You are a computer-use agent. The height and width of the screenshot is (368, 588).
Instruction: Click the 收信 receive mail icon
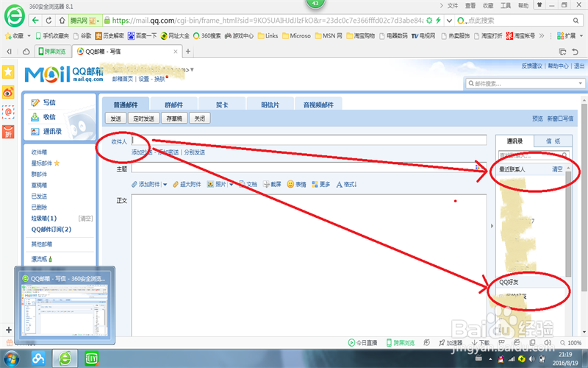click(x=35, y=117)
